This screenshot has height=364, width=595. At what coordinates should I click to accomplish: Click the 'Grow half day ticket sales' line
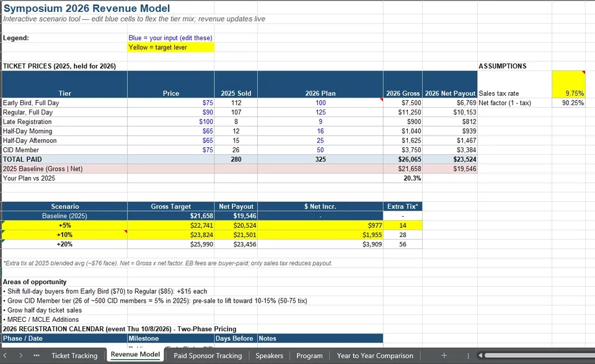click(x=43, y=310)
